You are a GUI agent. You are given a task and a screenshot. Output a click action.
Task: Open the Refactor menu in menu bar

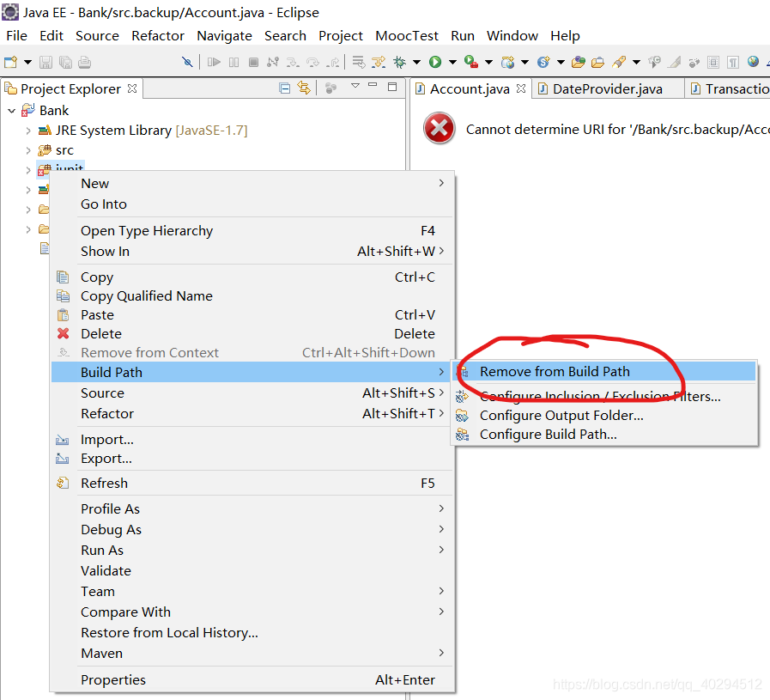(158, 36)
